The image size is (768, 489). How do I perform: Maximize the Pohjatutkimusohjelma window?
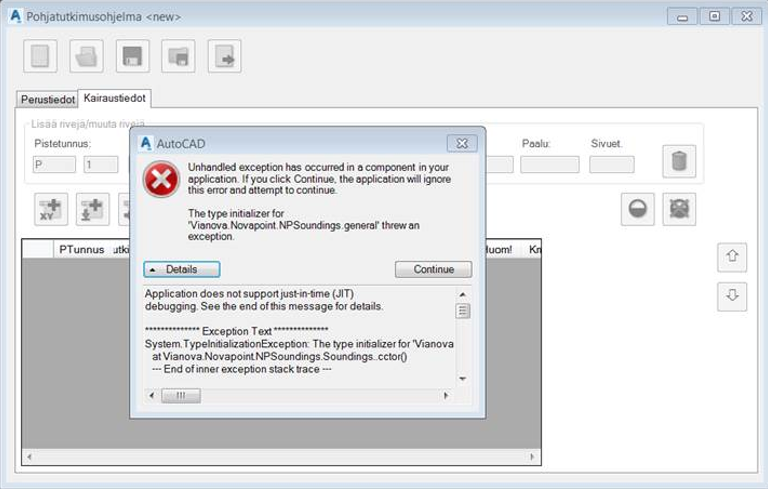(x=714, y=16)
